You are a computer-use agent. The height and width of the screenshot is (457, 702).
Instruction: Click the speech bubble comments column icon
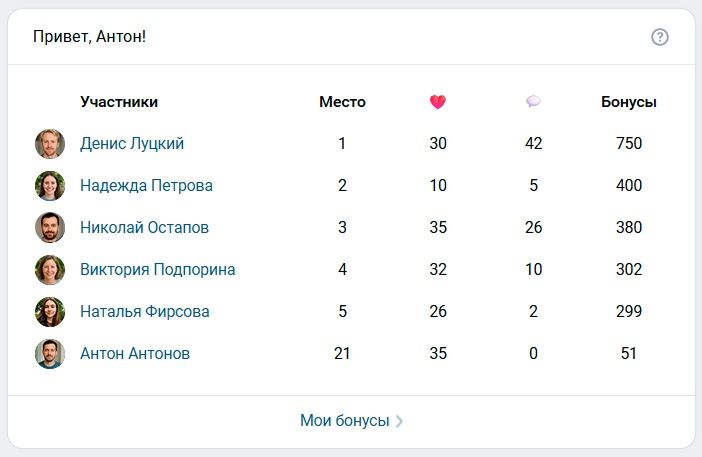[x=533, y=102]
